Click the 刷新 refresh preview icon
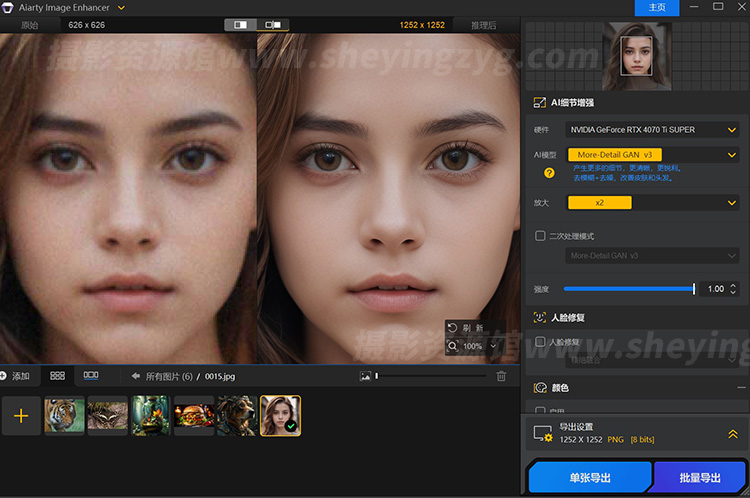Image resolution: width=750 pixels, height=498 pixels. pos(453,327)
